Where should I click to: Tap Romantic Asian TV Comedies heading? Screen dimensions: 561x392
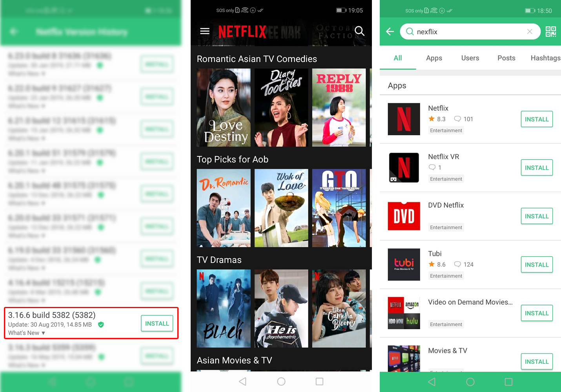pyautogui.click(x=257, y=59)
